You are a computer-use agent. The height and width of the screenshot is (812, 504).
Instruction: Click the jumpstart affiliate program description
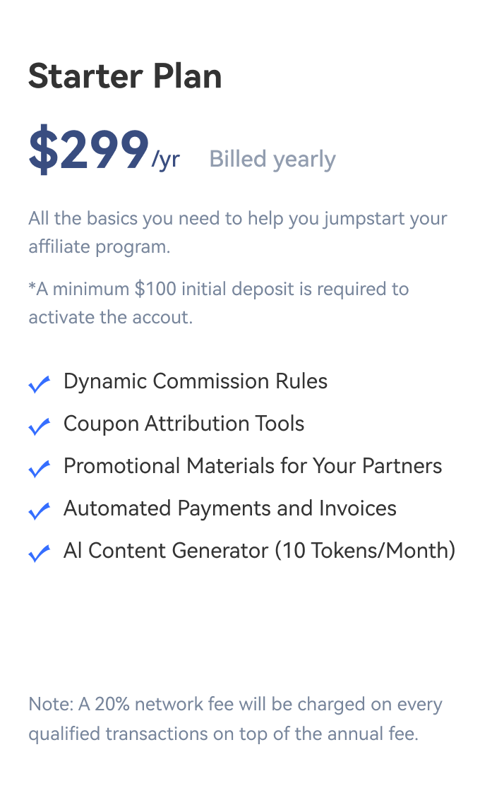tap(238, 218)
